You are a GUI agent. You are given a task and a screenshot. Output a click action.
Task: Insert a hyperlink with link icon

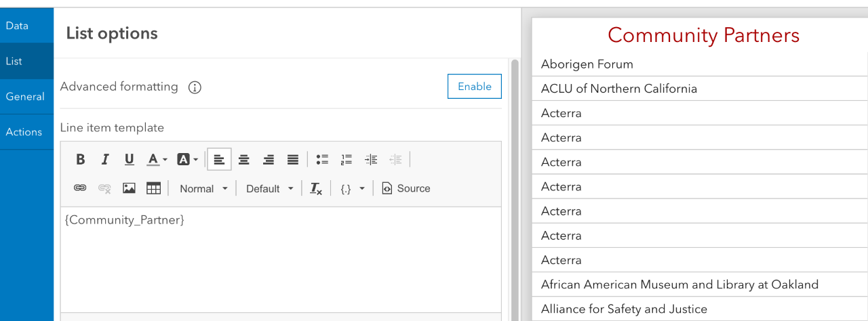(80, 188)
